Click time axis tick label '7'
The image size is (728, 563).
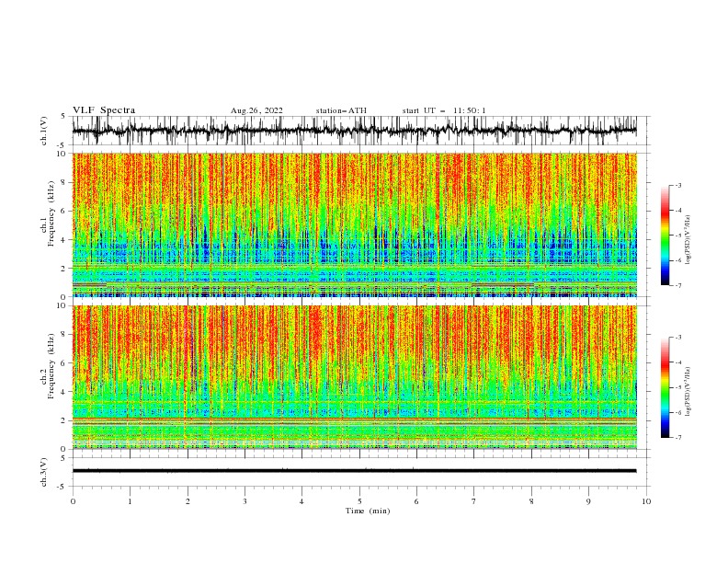(x=474, y=501)
